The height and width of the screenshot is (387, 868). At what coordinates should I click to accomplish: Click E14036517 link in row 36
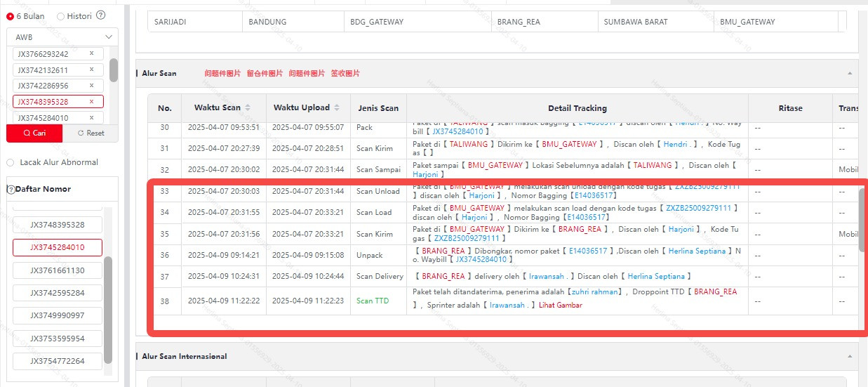tap(588, 250)
